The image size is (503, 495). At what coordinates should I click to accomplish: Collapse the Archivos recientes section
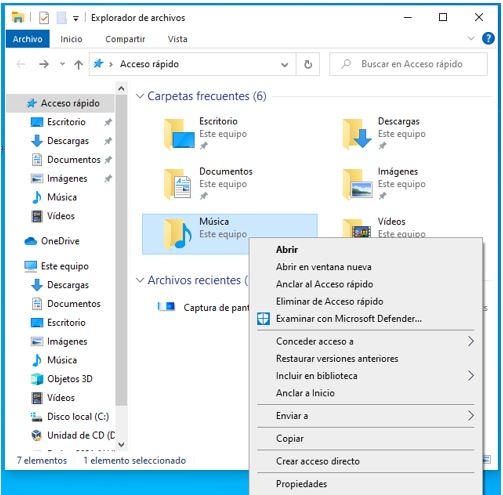pyautogui.click(x=140, y=280)
